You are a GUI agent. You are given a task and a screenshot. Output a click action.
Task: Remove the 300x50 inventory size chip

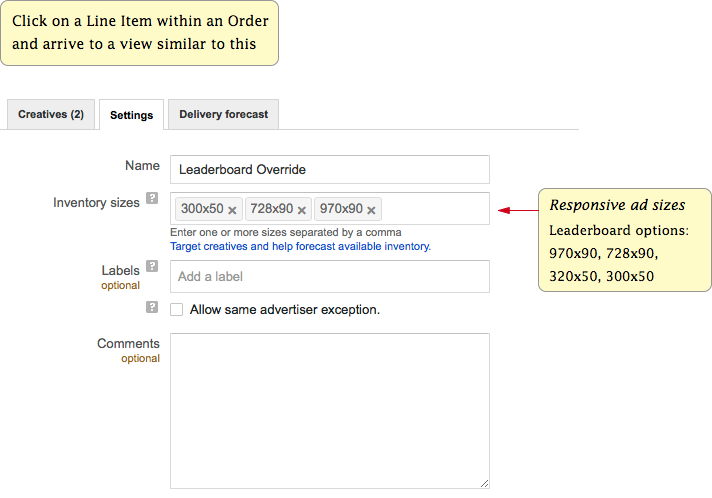click(x=232, y=210)
